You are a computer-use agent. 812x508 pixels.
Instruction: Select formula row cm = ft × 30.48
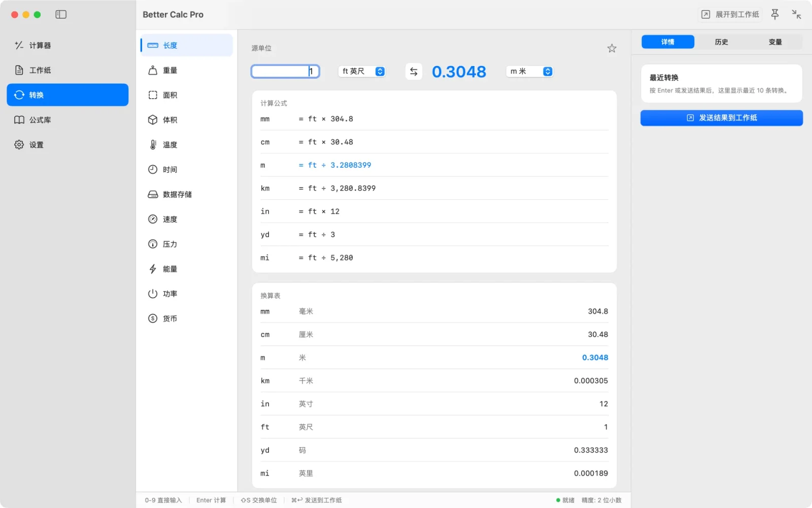pos(434,142)
